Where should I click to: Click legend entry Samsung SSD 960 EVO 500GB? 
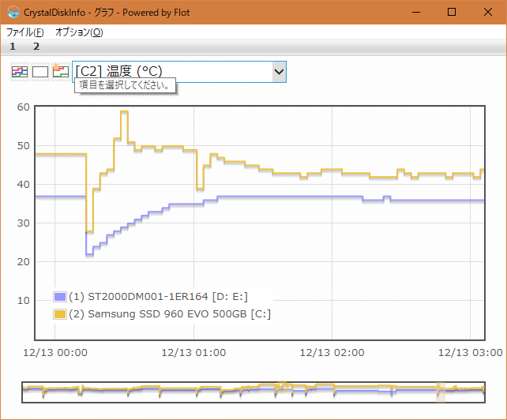[x=170, y=314]
